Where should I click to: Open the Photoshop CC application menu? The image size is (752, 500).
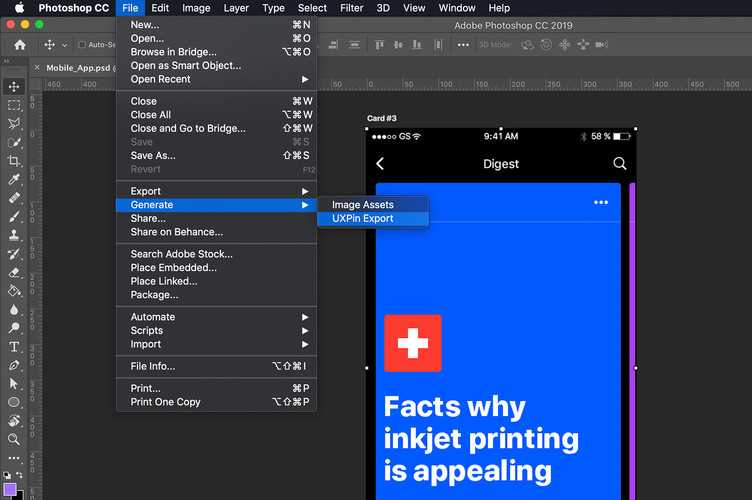[x=74, y=8]
